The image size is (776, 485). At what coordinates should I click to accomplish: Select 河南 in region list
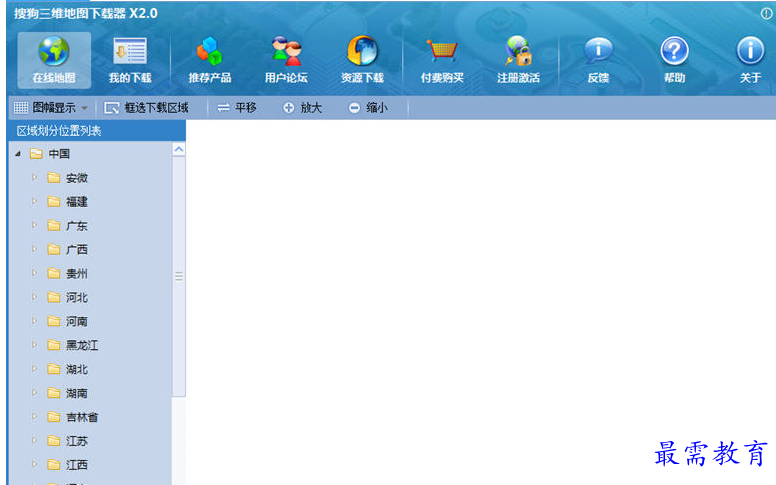tap(77, 321)
